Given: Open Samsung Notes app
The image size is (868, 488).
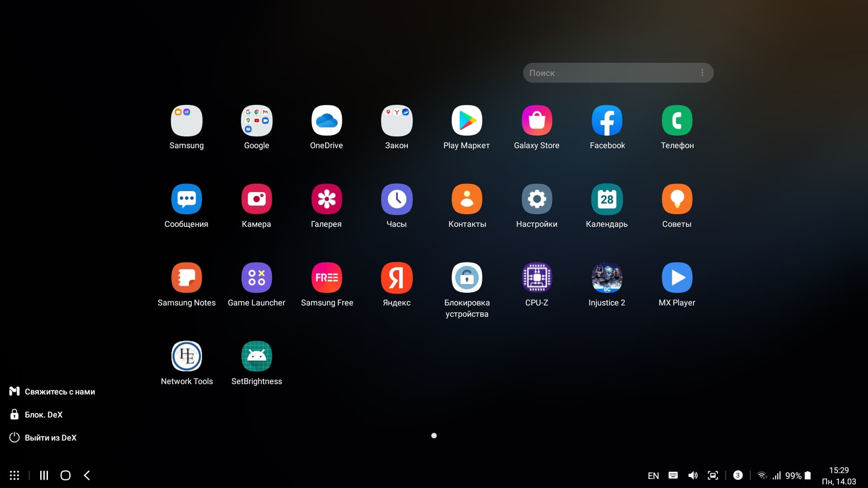Looking at the screenshot, I should coord(187,278).
